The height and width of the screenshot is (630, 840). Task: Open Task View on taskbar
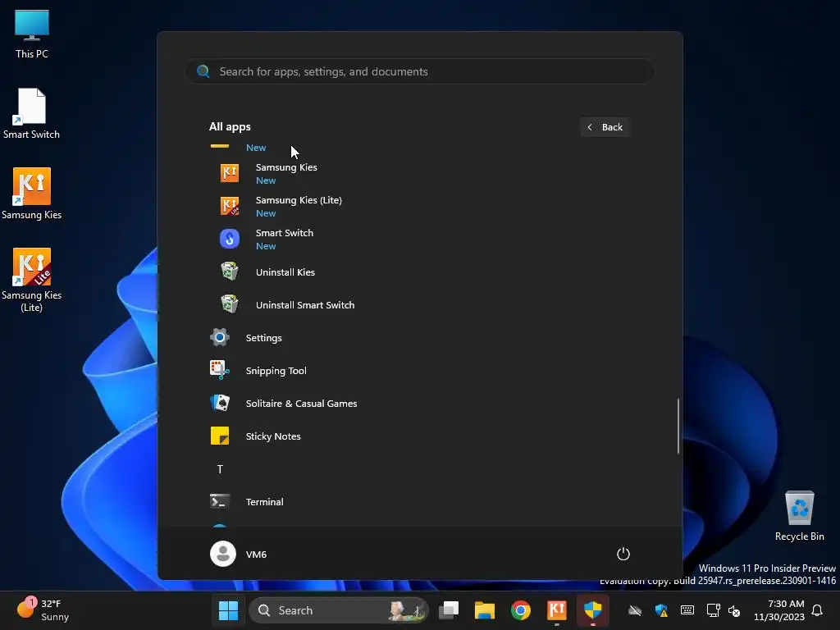(x=449, y=610)
